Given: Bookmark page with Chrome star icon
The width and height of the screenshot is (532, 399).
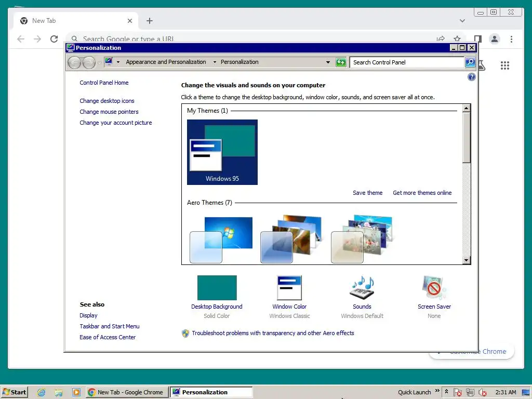Looking at the screenshot, I should coord(457,38).
